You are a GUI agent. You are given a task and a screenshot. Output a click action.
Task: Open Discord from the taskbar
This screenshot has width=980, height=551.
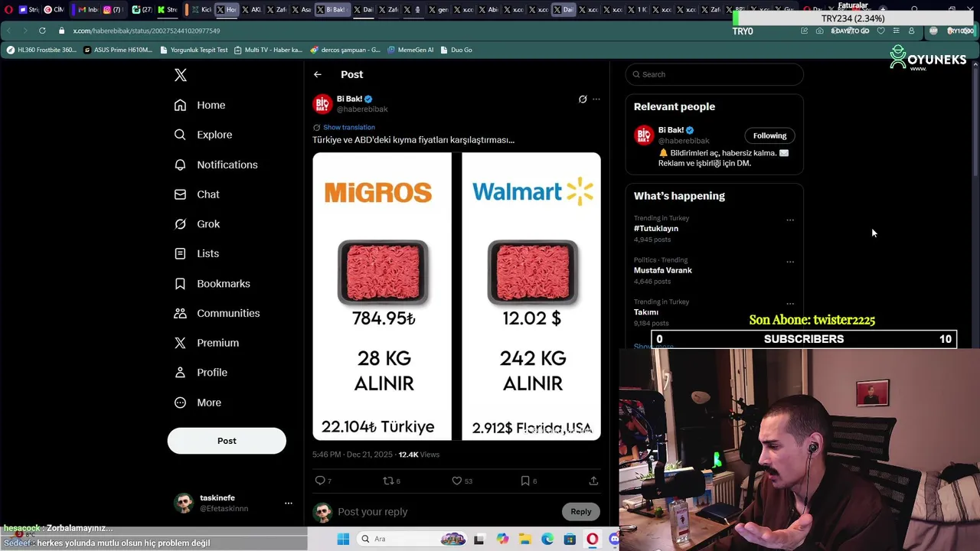point(614,539)
